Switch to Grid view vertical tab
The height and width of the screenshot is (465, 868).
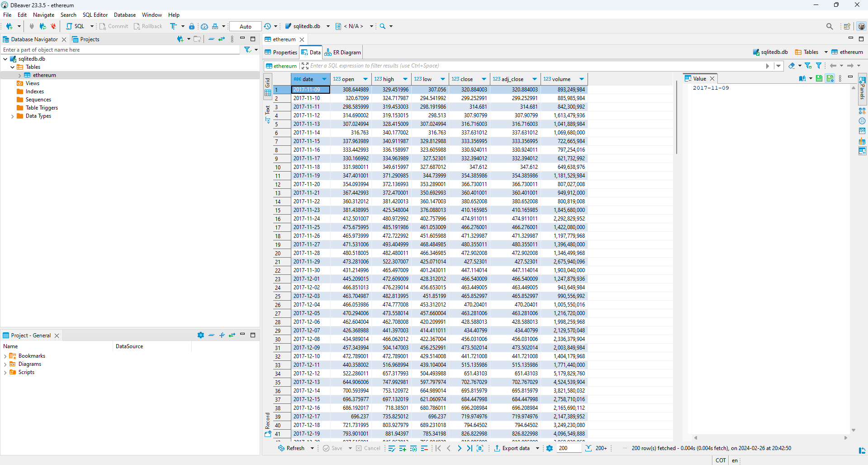268,87
